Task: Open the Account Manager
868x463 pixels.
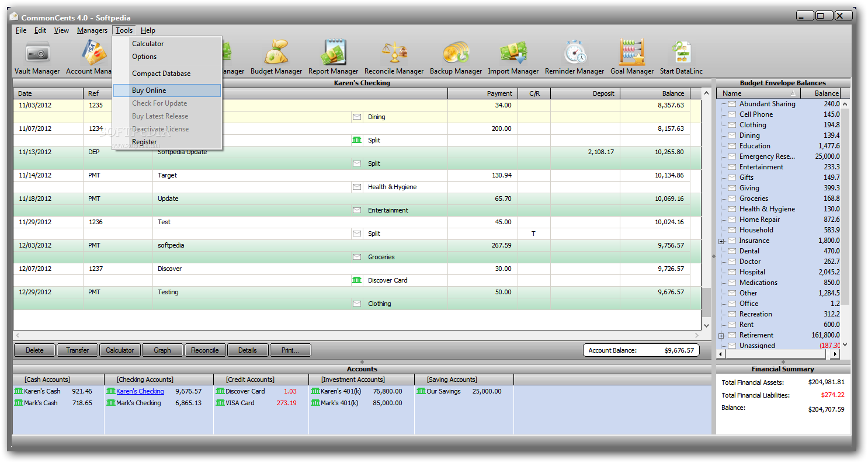Action: coord(89,57)
